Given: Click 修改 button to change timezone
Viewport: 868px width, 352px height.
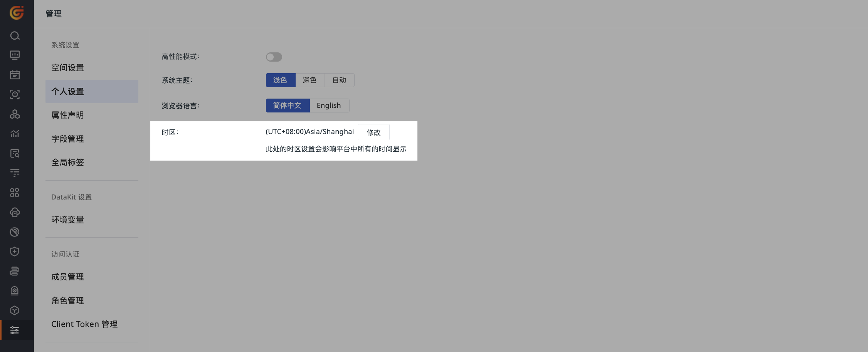Looking at the screenshot, I should (373, 132).
